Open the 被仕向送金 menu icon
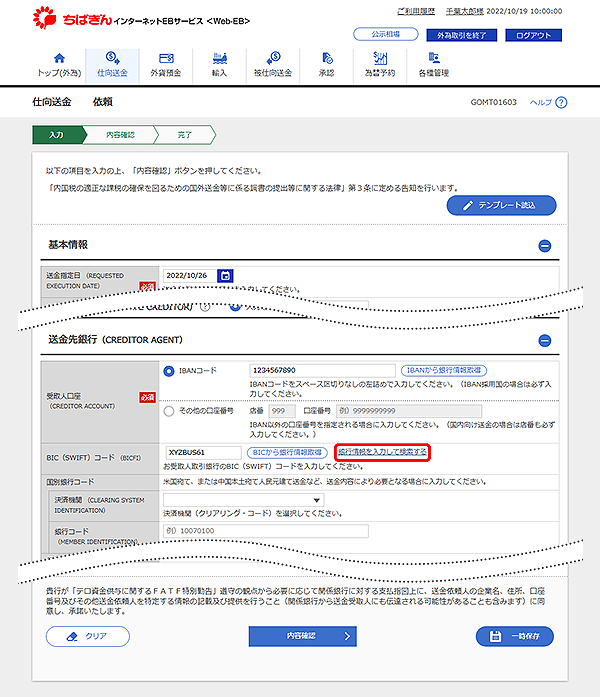 click(x=273, y=58)
